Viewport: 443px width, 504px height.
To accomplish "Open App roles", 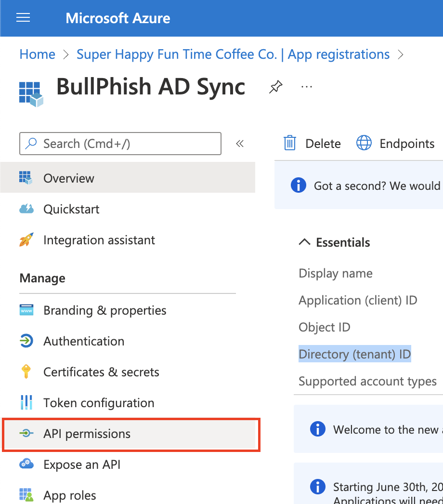I will click(x=128, y=495).
